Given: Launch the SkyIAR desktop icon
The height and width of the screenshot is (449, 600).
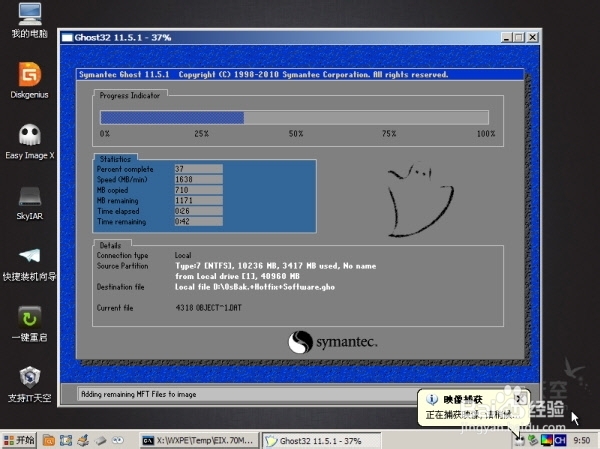Looking at the screenshot, I should click(29, 203).
